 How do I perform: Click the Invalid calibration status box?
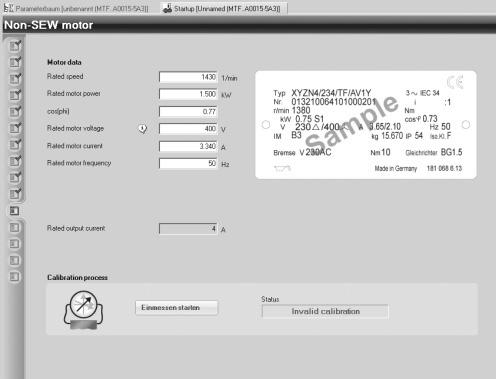(x=325, y=311)
